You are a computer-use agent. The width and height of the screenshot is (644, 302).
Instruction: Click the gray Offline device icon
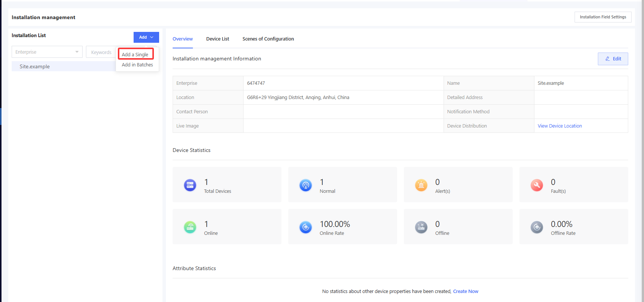[x=421, y=227]
